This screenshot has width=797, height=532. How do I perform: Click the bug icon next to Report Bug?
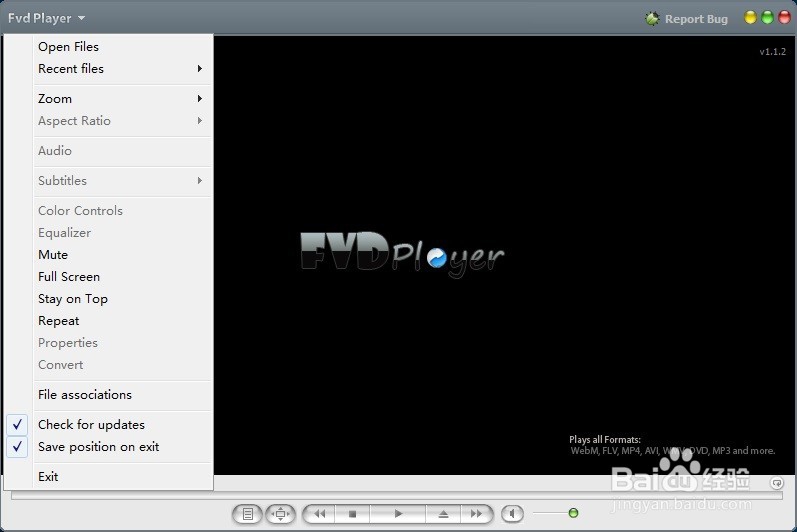(652, 19)
